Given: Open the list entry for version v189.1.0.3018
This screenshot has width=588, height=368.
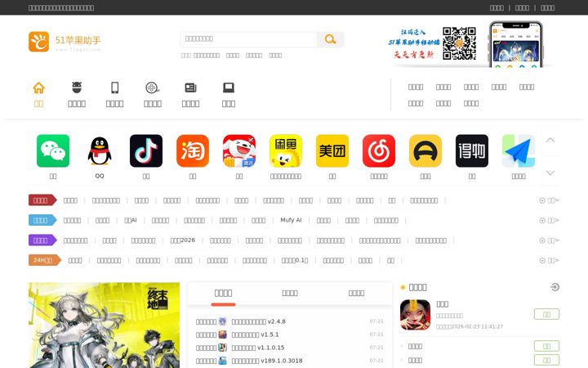Looking at the screenshot, I should tap(267, 361).
